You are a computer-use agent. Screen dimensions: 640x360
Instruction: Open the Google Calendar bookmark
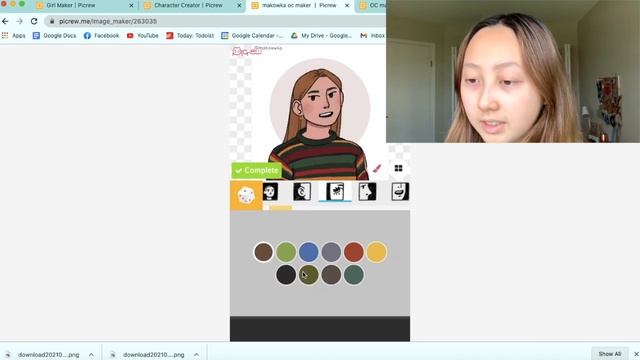[252, 36]
